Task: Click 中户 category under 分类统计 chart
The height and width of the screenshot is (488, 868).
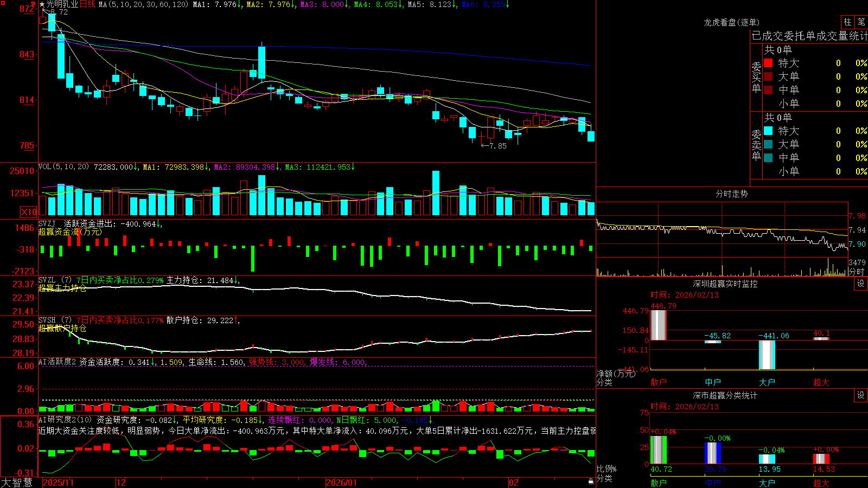Action: pos(712,483)
